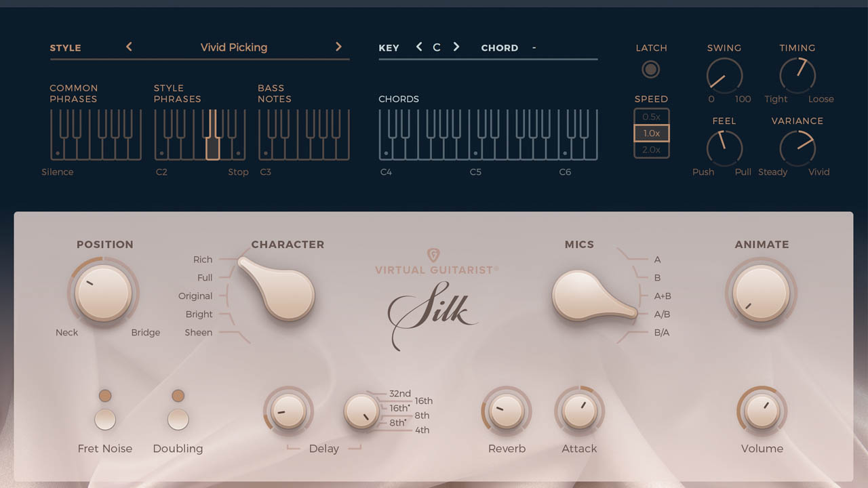
Task: Click the Attack knob
Action: [x=579, y=411]
